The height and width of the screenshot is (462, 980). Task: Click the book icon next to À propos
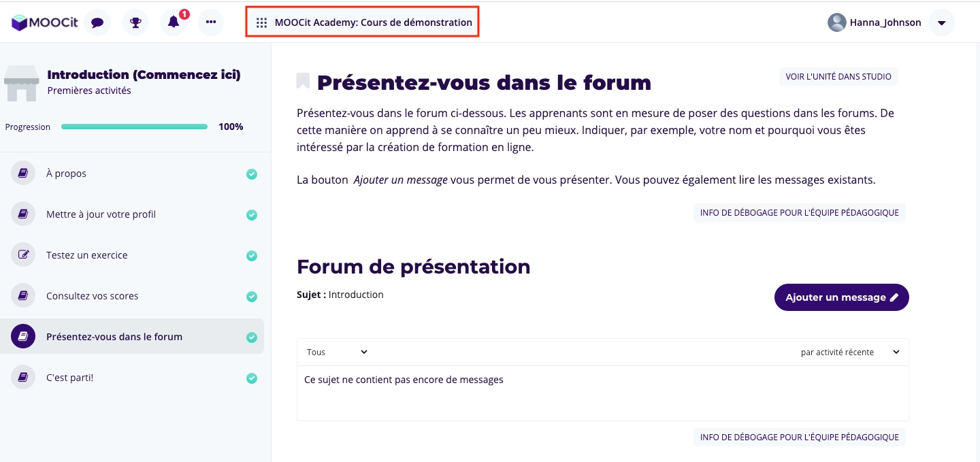pyautogui.click(x=23, y=174)
